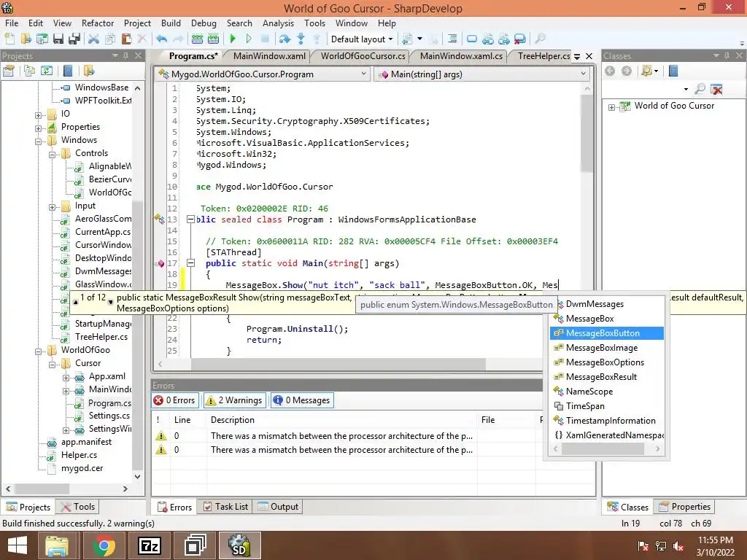Screen dimensions: 747x560
Task: Click the Description column header in Errors
Action: coord(341,419)
